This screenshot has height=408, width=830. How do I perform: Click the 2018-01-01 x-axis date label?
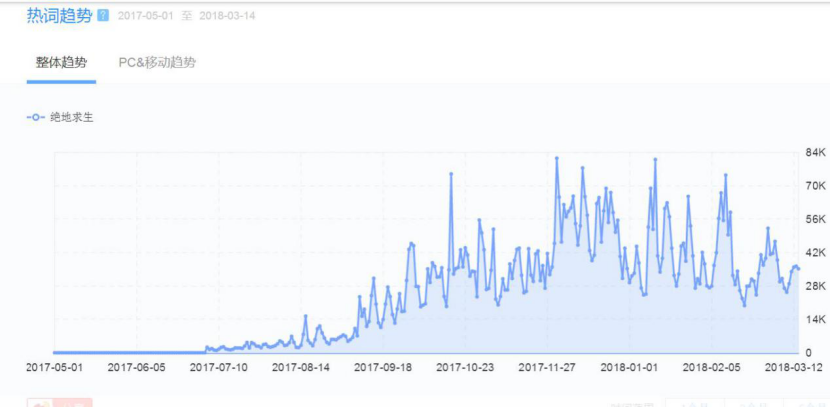click(628, 367)
